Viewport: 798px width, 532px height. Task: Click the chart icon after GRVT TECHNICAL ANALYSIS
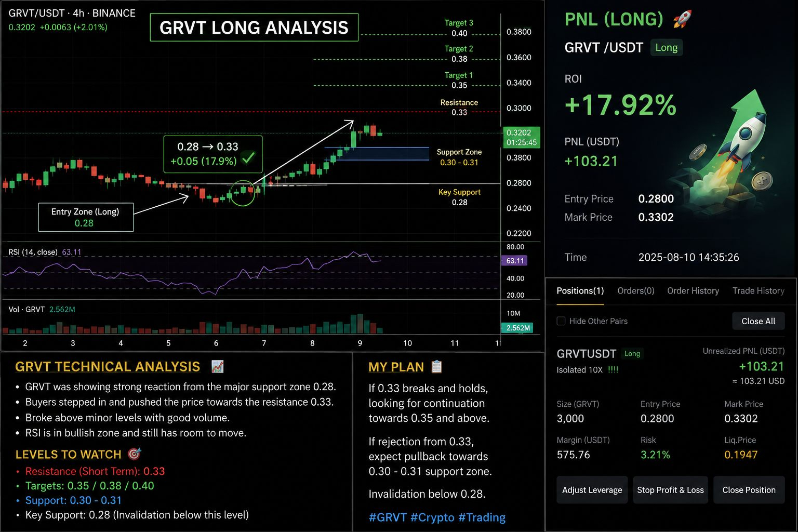(218, 367)
